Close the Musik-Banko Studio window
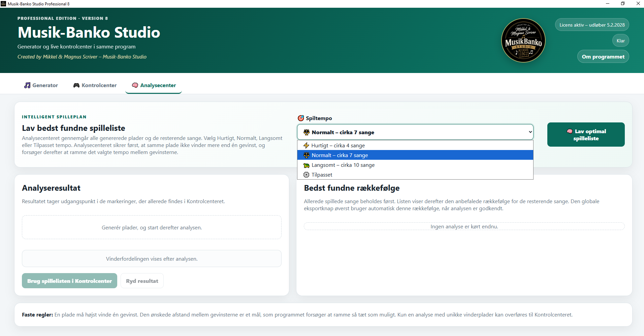644x336 pixels. [x=638, y=4]
